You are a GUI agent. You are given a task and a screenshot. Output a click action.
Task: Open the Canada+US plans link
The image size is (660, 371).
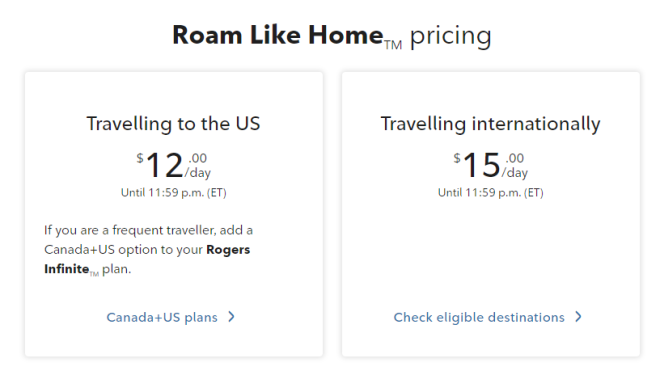pos(162,317)
